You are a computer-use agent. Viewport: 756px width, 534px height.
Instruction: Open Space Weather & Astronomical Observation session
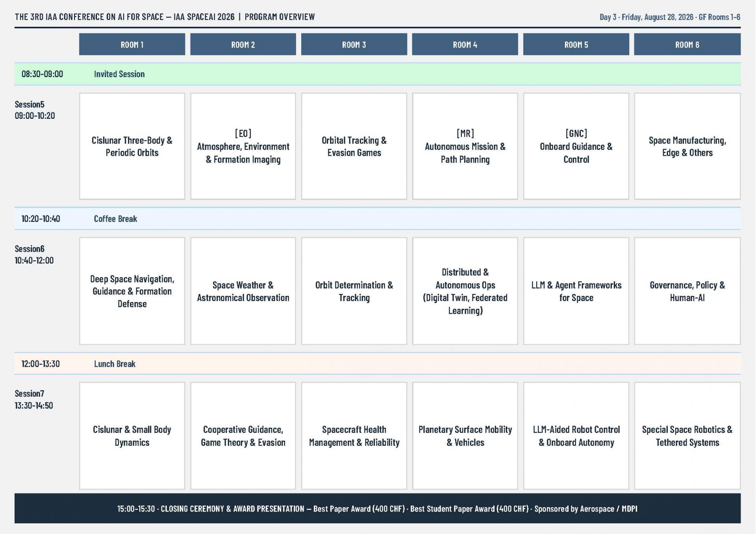click(243, 291)
